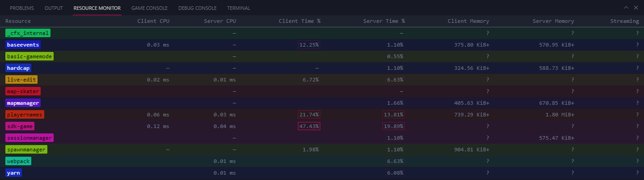Open the Debug Console tab
The width and height of the screenshot is (644, 180).
click(x=197, y=8)
